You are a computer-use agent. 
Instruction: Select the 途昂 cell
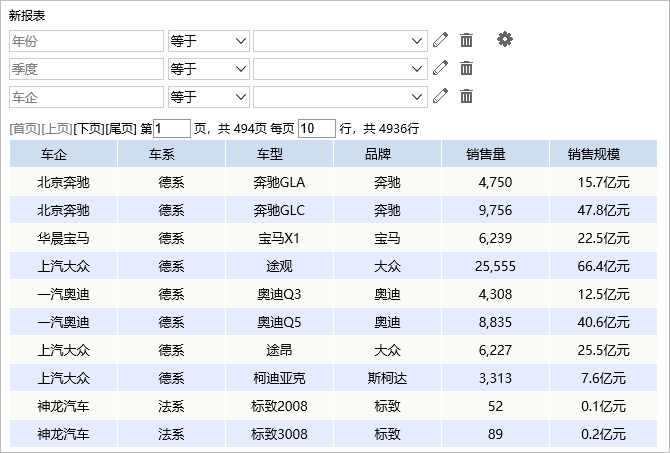tap(279, 350)
